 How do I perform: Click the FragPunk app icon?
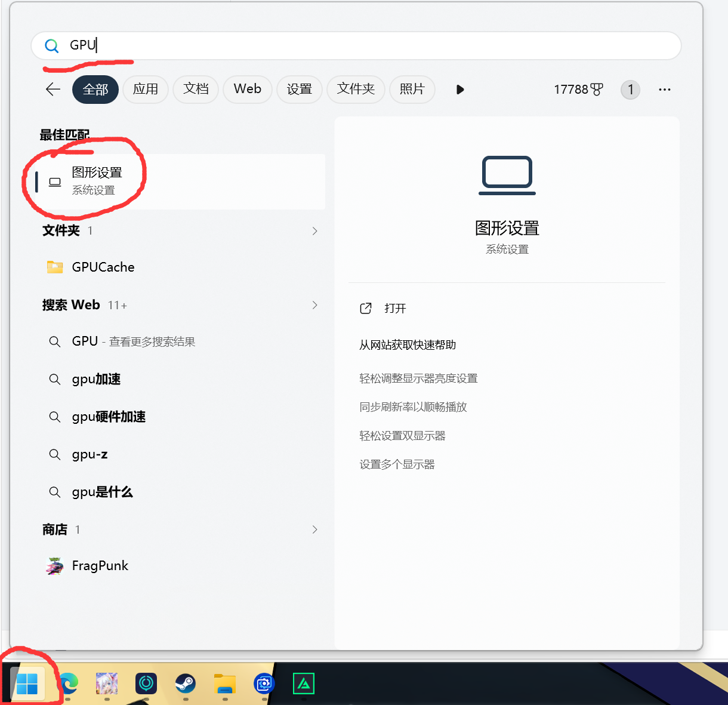tap(55, 565)
